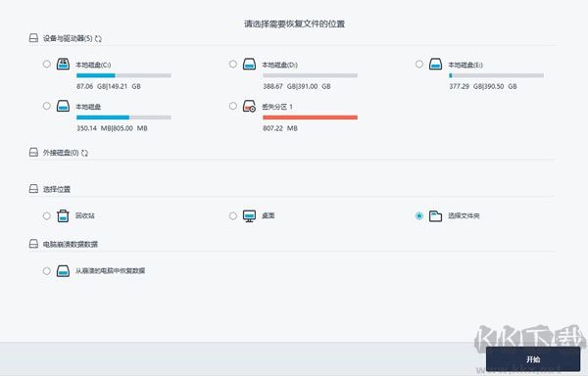
Task: Toggle the Select Folder radio option
Action: pos(419,215)
